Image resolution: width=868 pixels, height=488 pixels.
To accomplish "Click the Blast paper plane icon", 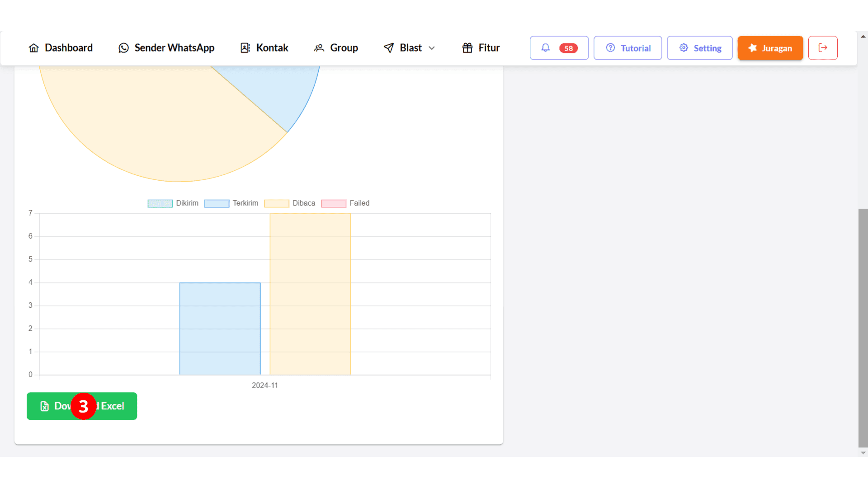I will (388, 48).
